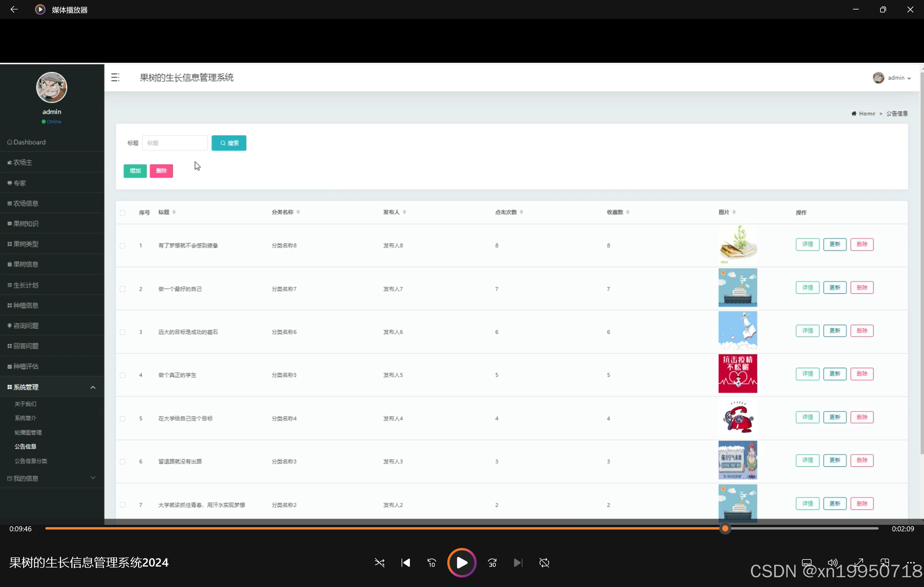Open 轮播图管理 submenu item
The height and width of the screenshot is (587, 924).
[28, 432]
